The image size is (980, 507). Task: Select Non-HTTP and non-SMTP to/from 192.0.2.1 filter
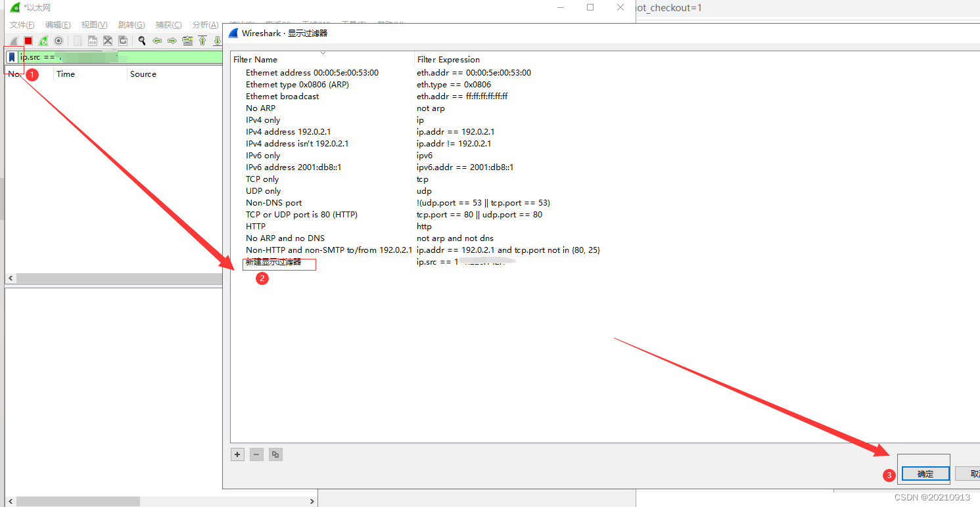[x=329, y=250]
